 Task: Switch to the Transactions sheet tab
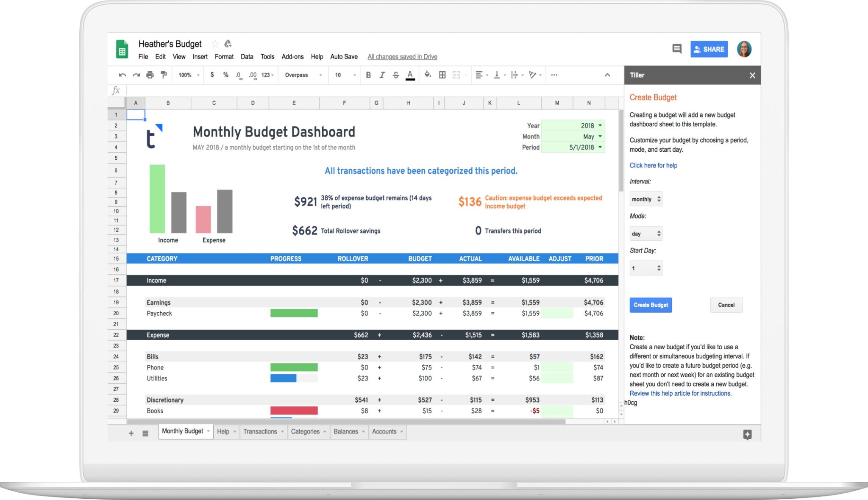pos(261,431)
